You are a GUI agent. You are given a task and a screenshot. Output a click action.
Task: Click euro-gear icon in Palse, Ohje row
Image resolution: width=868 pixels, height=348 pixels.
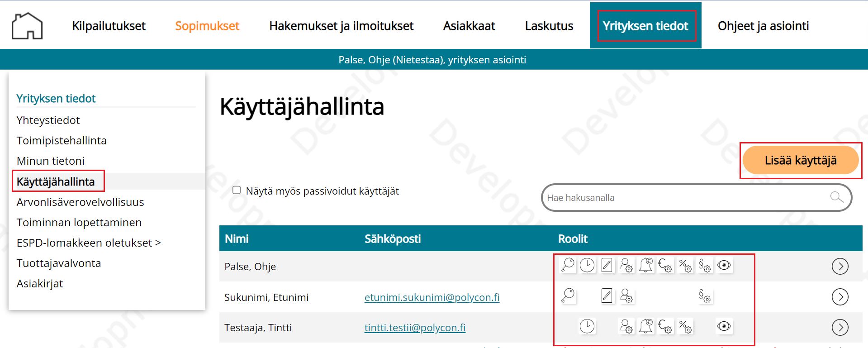point(665,265)
